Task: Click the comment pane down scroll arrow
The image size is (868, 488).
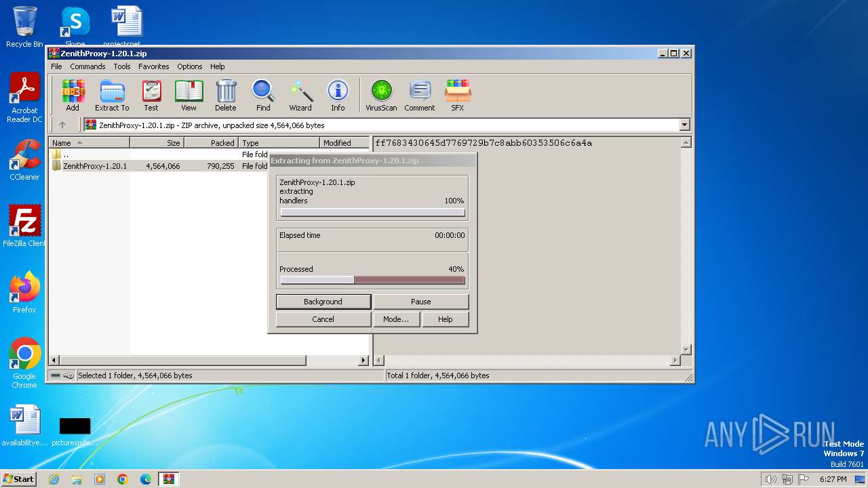Action: click(686, 349)
